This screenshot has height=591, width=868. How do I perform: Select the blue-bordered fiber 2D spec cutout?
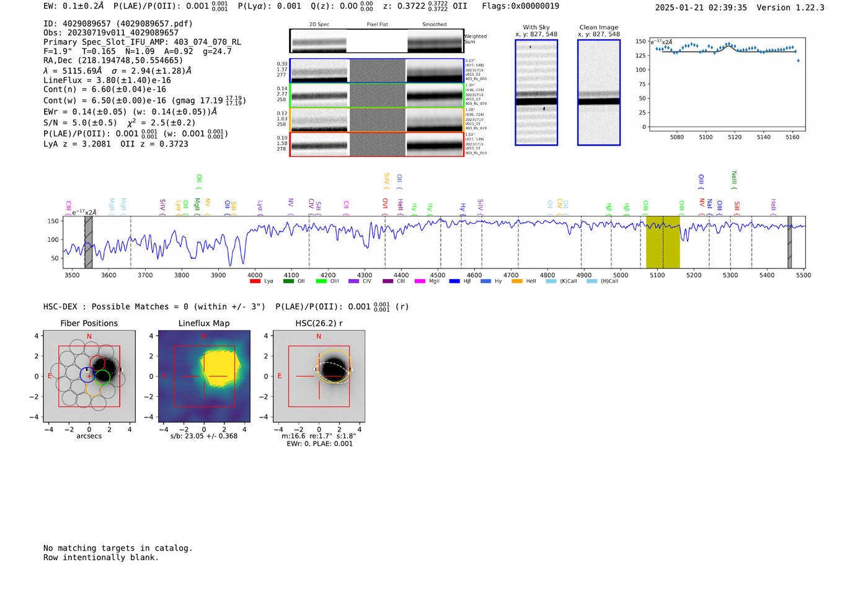click(x=319, y=71)
